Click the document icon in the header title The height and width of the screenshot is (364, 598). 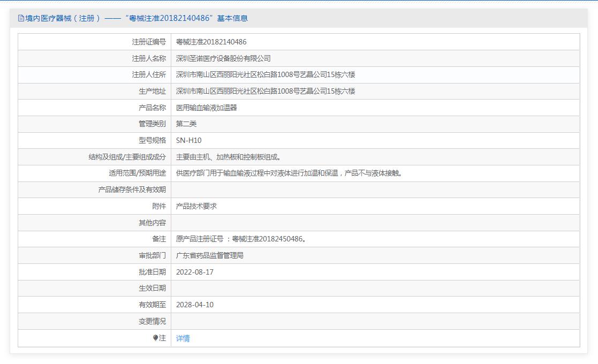click(21, 18)
